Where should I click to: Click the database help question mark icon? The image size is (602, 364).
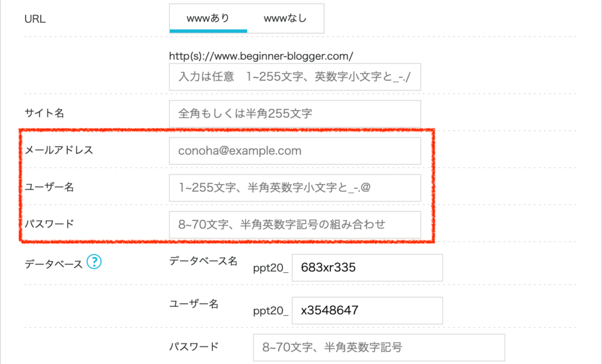click(94, 262)
